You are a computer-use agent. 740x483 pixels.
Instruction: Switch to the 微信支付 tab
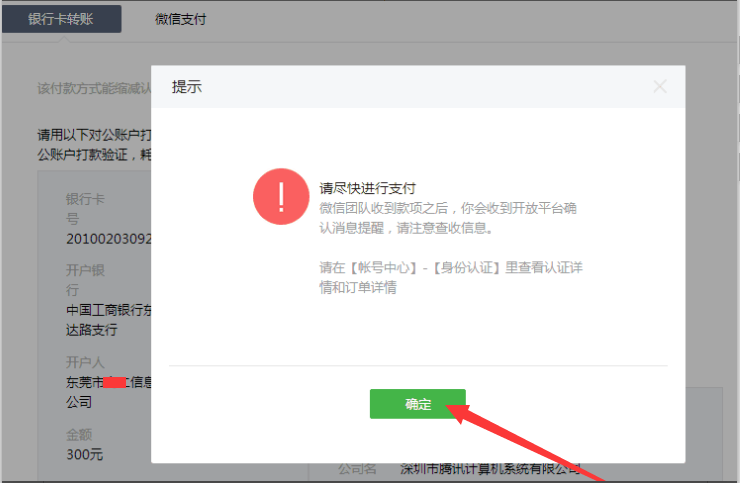click(181, 19)
